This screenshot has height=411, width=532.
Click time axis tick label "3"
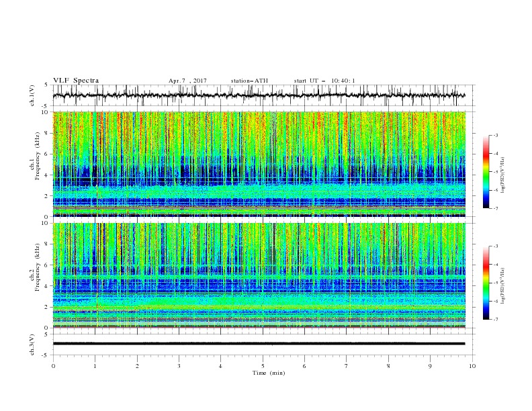(179, 366)
